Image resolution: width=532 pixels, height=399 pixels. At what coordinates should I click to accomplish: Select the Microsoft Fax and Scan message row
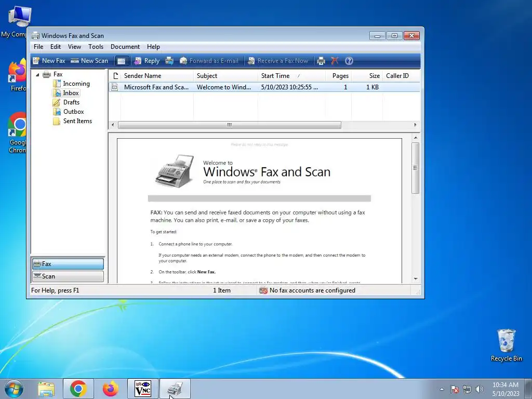pos(264,87)
